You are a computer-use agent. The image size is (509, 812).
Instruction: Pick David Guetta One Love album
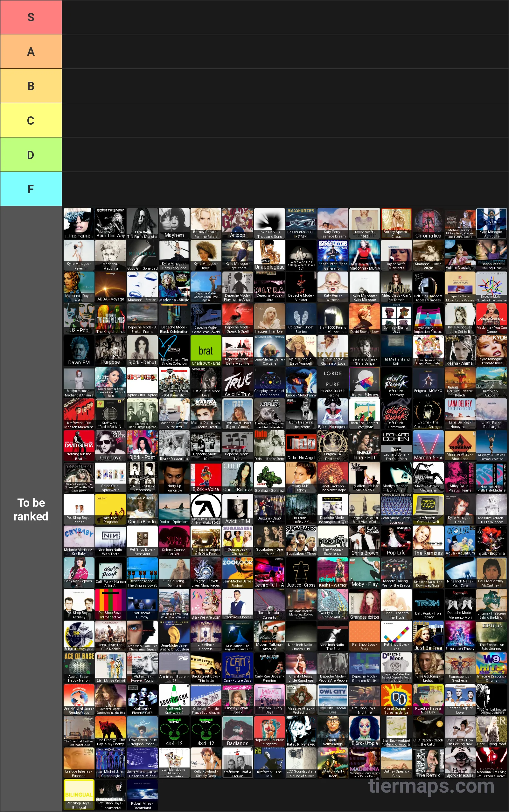click(x=110, y=446)
